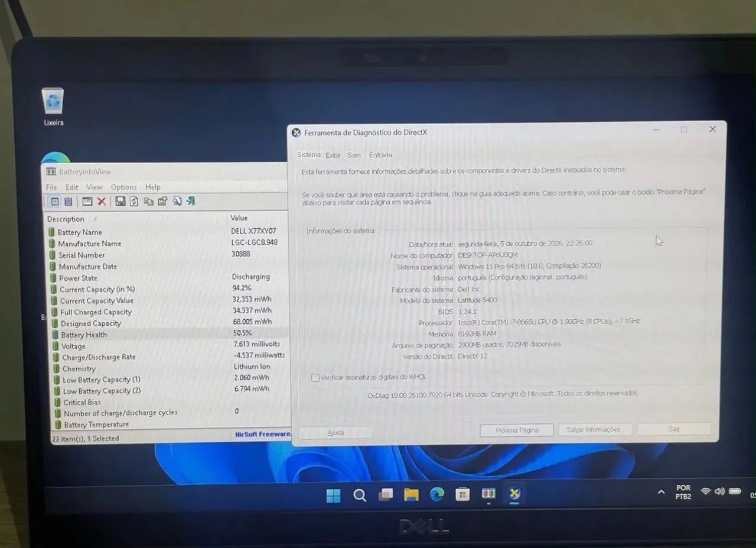Open the Options menu in BatteryInfoView
Viewport: 756px width, 548px height.
tap(123, 187)
